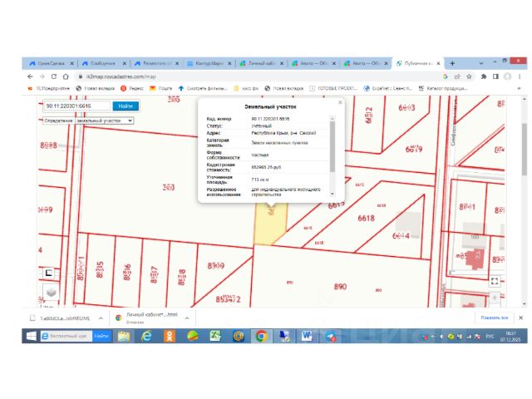Click the Chrome icon on the taskbar
Viewport: 532px width, 399px height.
(x=261, y=336)
